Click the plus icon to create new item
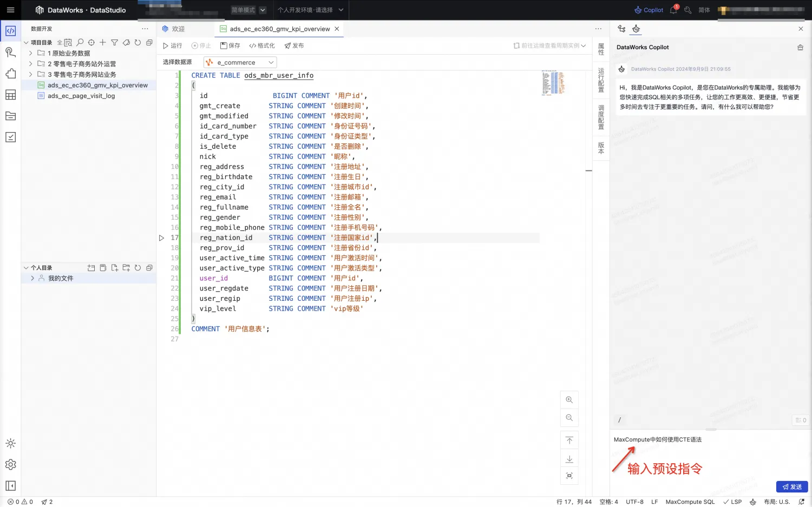812x507 pixels. coord(103,42)
